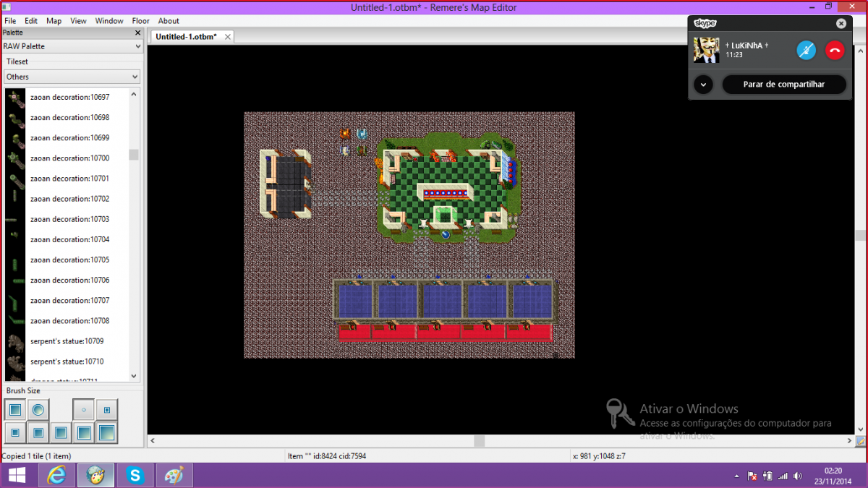Image resolution: width=868 pixels, height=488 pixels.
Task: Select the square brush shape
Action: coord(14,410)
